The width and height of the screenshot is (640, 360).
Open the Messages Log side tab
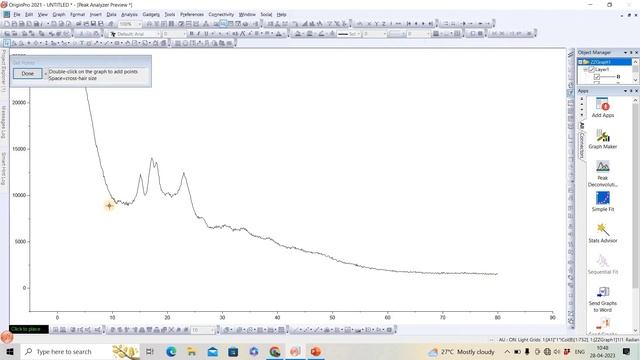(4, 122)
